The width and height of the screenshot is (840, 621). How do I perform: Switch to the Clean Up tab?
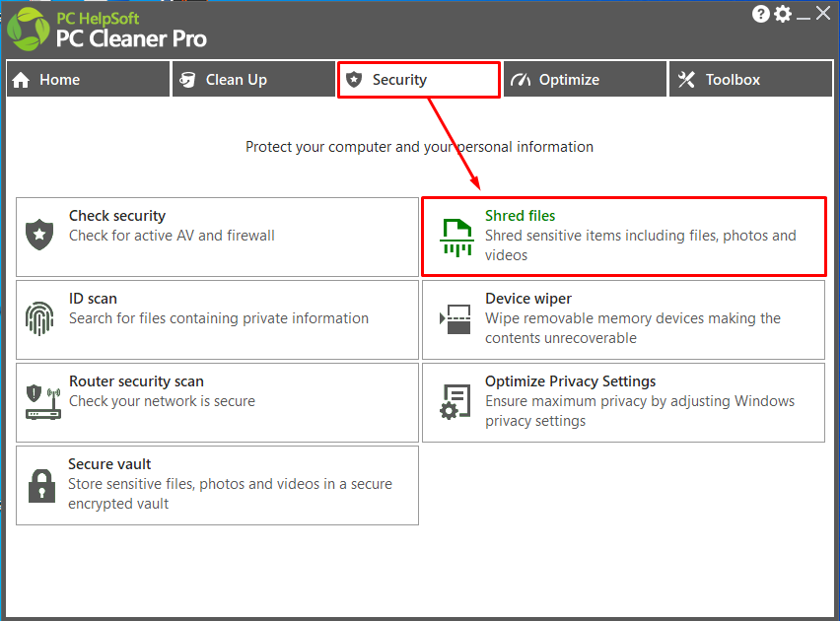coord(253,79)
